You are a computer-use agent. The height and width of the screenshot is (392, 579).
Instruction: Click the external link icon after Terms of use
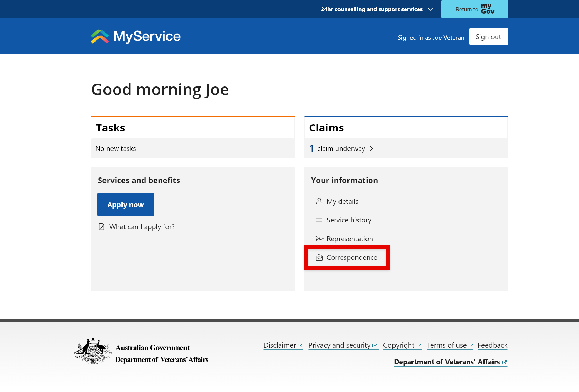tap(471, 346)
